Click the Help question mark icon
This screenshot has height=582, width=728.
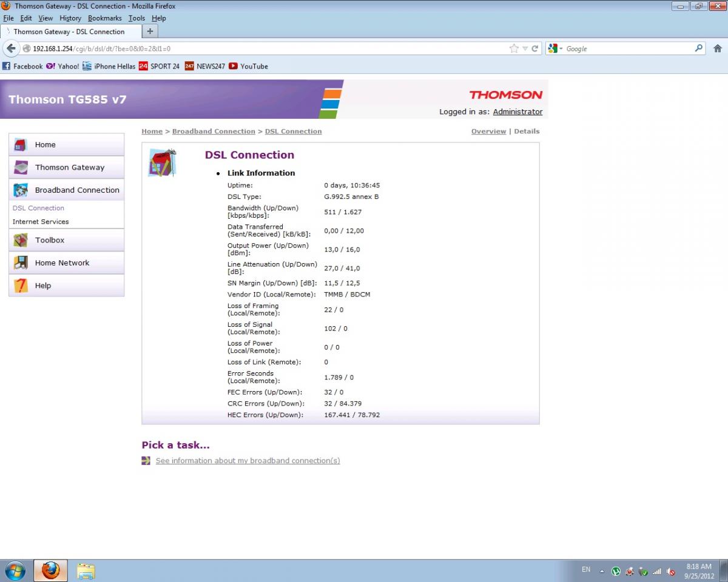point(21,286)
